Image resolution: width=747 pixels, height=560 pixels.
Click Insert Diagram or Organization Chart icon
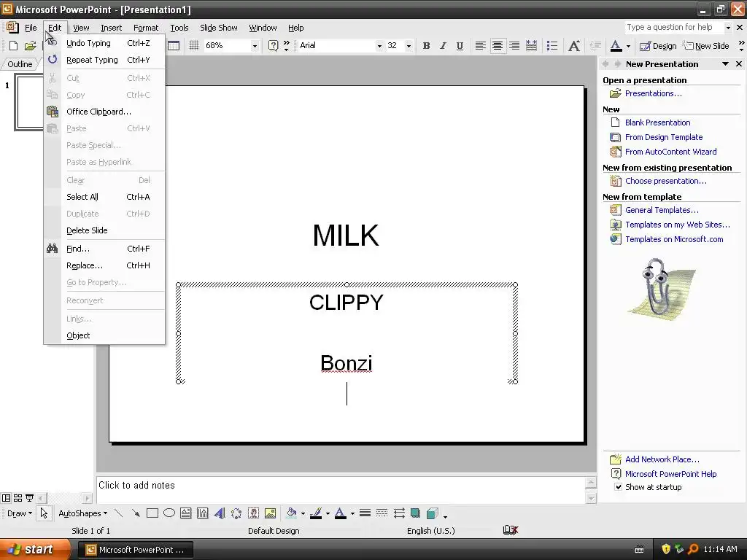[236, 513]
